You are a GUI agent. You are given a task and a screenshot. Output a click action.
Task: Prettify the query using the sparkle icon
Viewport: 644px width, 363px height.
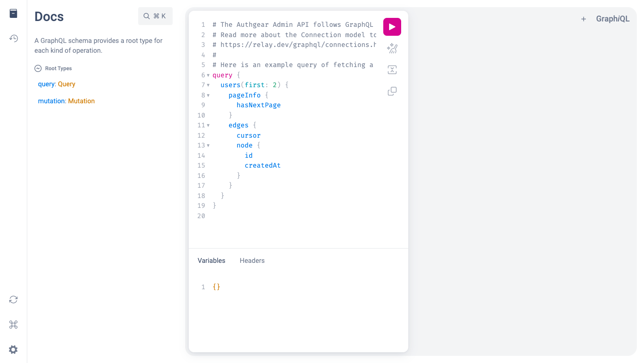pyautogui.click(x=392, y=48)
